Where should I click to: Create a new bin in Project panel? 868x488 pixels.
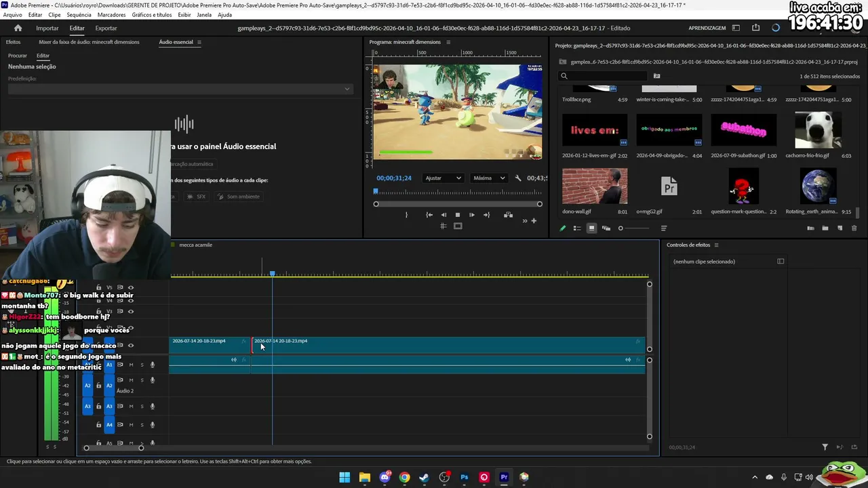[825, 228]
